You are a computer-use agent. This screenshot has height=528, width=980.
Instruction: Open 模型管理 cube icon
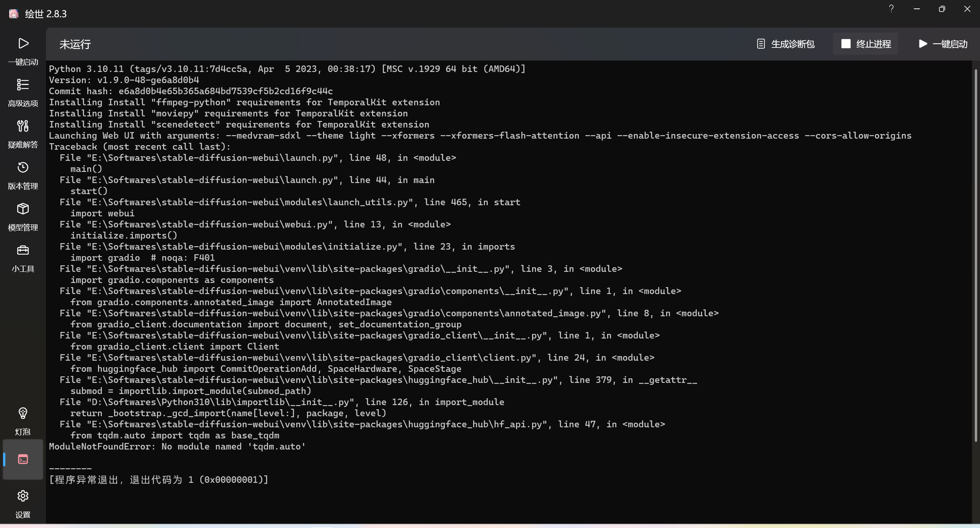pyautogui.click(x=23, y=209)
